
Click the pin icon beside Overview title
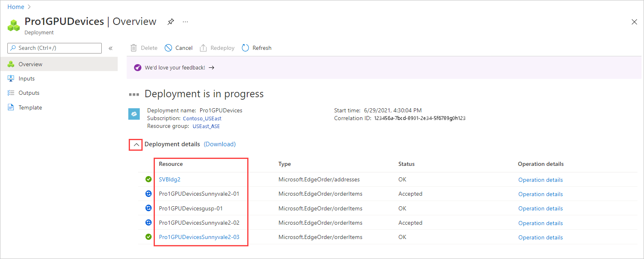pyautogui.click(x=171, y=22)
